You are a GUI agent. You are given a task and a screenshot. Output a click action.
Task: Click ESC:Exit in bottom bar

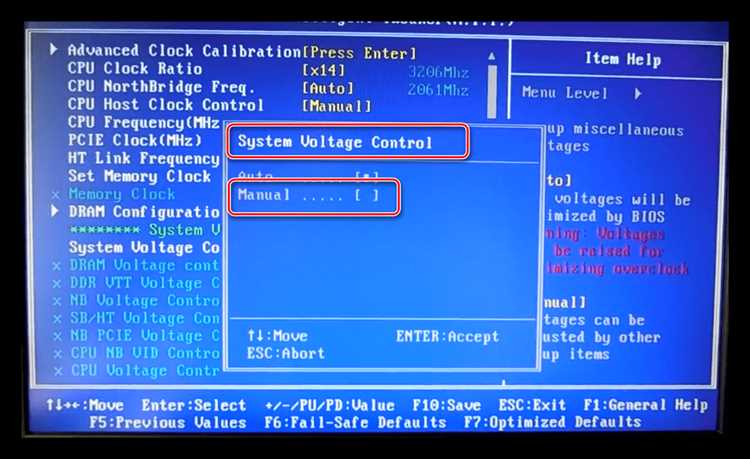point(532,405)
